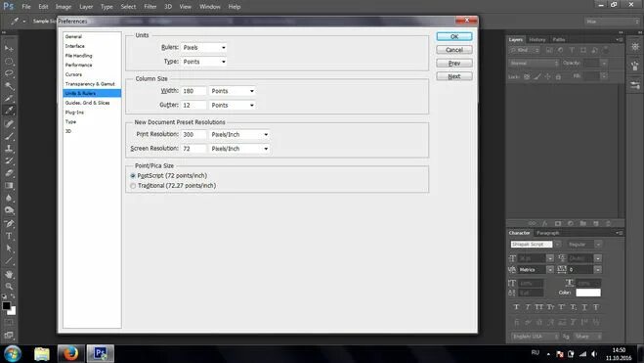The width and height of the screenshot is (644, 363).
Task: Open the column Width units dropdown
Action: 232,91
